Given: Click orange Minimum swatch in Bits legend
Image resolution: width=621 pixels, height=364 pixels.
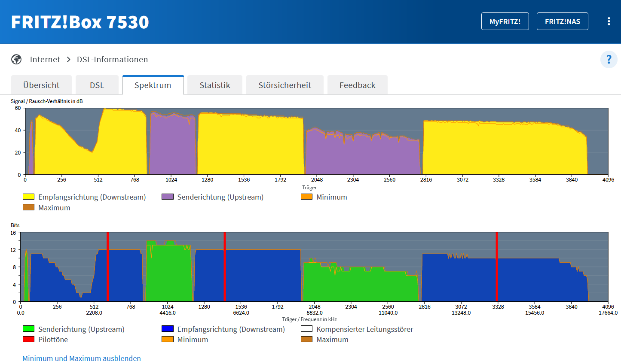Looking at the screenshot, I should click(168, 339).
